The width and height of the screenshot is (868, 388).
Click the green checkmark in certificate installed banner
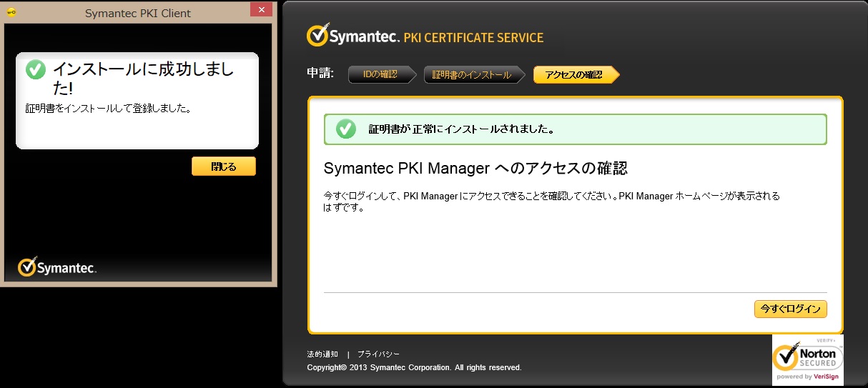point(346,129)
